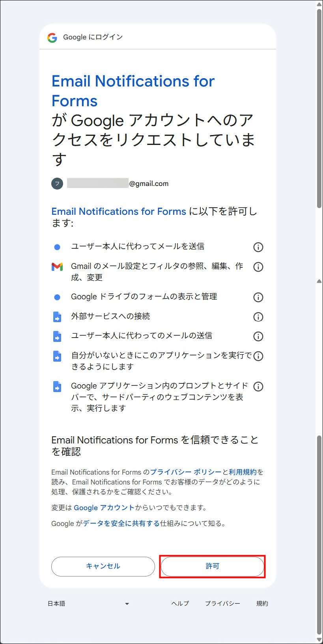323x644 pixels.
Task: Open the プライバシー ポリシー link
Action: click(x=186, y=472)
